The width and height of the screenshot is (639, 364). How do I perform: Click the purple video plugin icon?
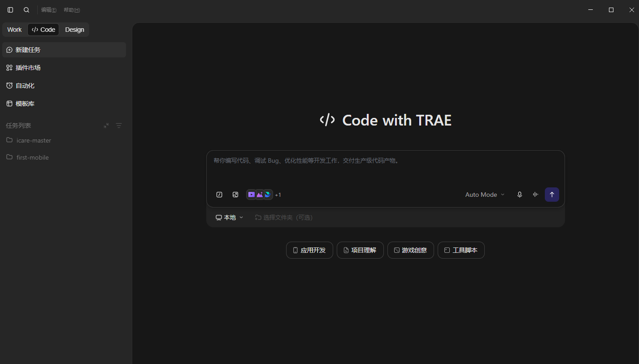pos(252,195)
